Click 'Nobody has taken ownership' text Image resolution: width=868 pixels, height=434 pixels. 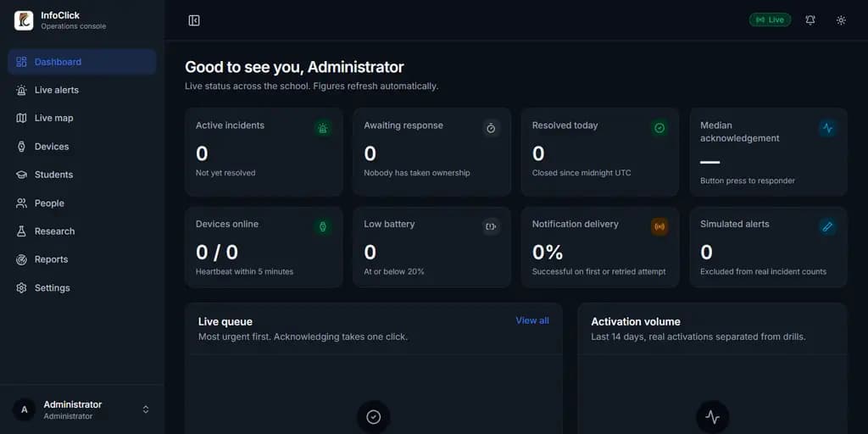click(x=417, y=173)
